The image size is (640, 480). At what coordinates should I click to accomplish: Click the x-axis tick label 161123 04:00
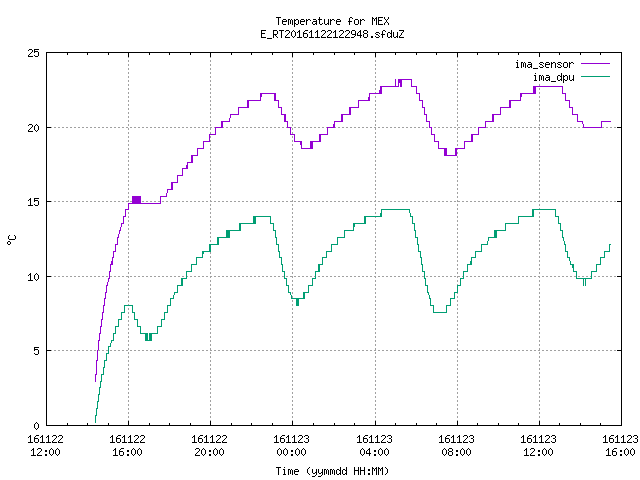pyautogui.click(x=374, y=445)
